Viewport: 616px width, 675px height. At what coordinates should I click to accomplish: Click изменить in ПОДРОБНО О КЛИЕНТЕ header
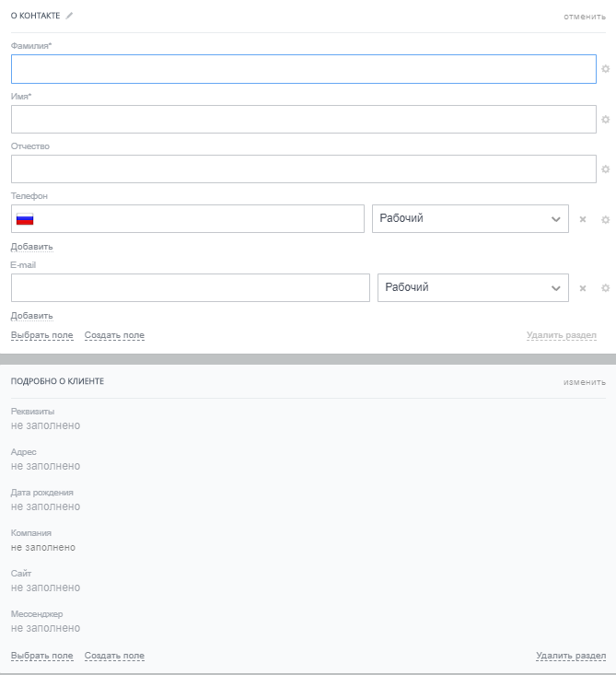click(585, 381)
